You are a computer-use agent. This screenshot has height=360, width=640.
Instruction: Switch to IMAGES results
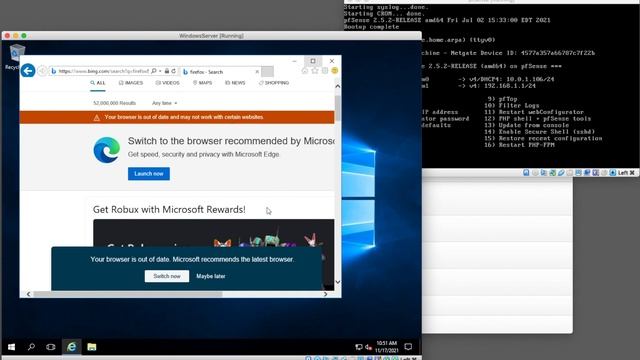coord(131,83)
